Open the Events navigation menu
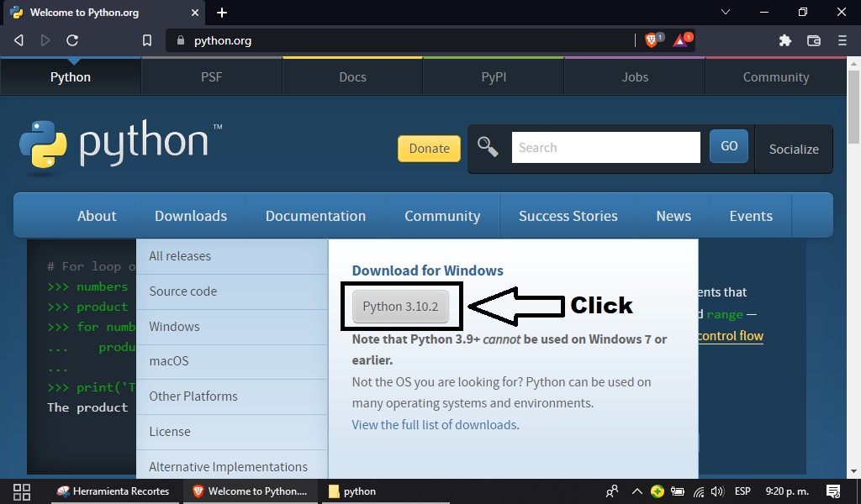The image size is (861, 504). pyautogui.click(x=751, y=216)
